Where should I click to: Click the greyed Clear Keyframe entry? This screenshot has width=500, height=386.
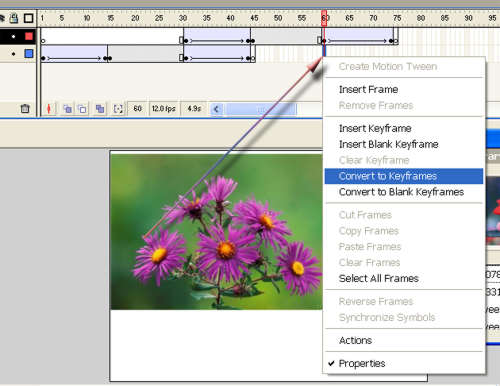374,160
